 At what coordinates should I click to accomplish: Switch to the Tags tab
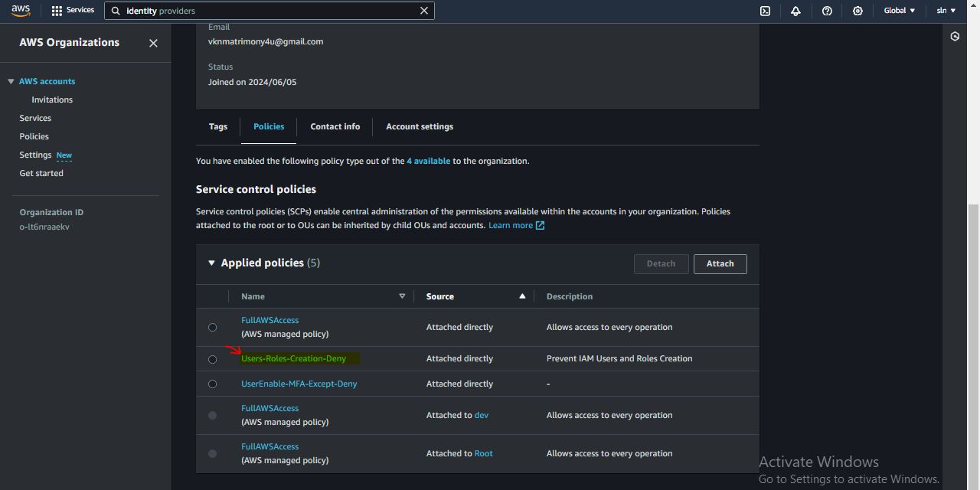pos(218,126)
